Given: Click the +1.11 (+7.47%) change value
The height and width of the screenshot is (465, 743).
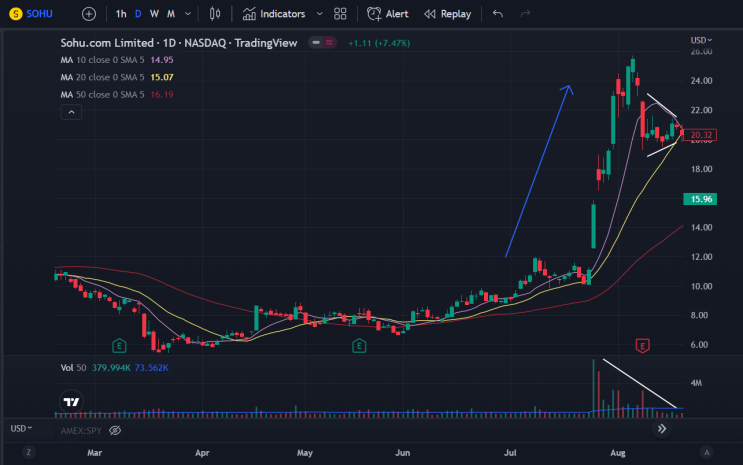Looking at the screenshot, I should click(x=379, y=43).
